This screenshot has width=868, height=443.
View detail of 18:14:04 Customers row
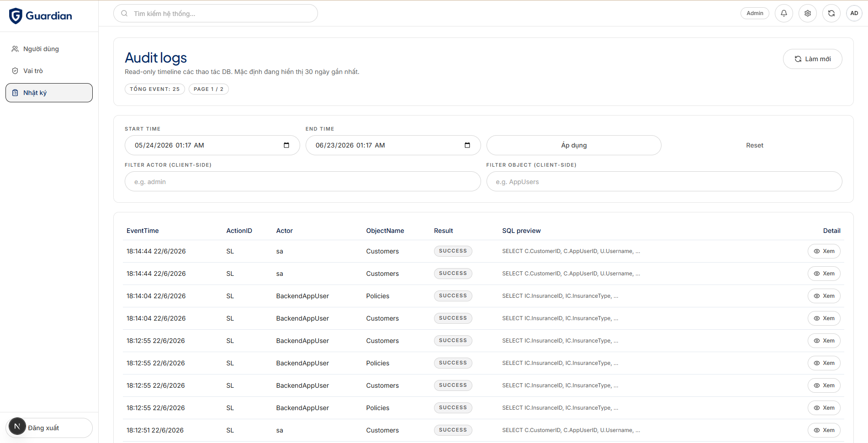pos(824,318)
